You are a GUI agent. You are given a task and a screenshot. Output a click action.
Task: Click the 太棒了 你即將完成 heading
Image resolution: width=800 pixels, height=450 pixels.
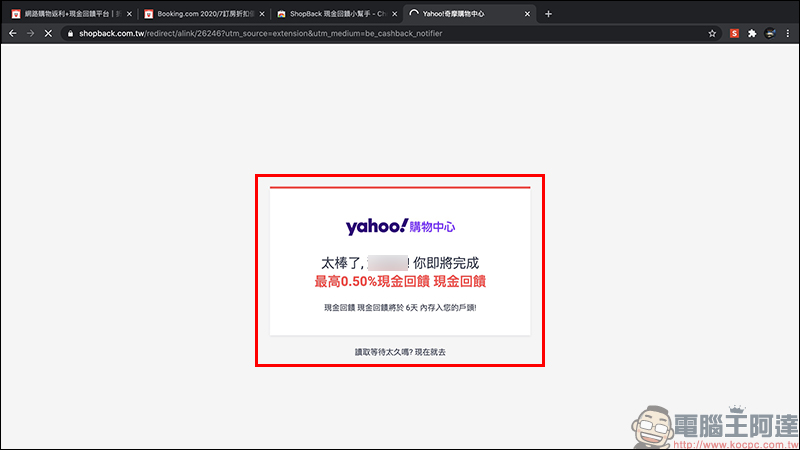[400, 263]
